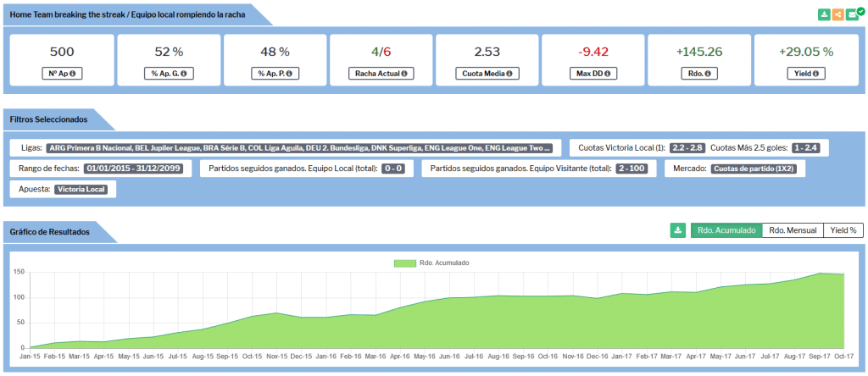Click the email envelope icon with checkmark
The image size is (868, 376).
point(852,14)
